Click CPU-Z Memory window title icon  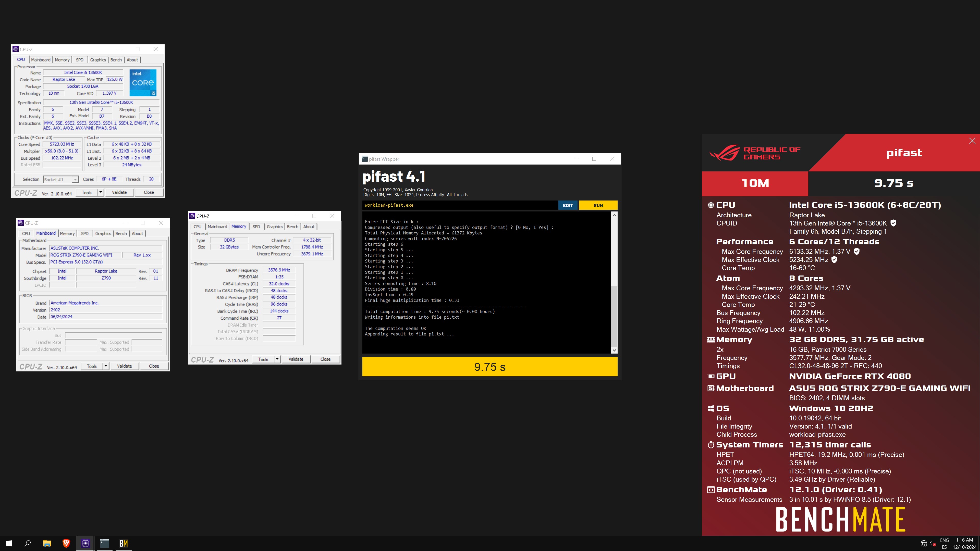point(192,216)
